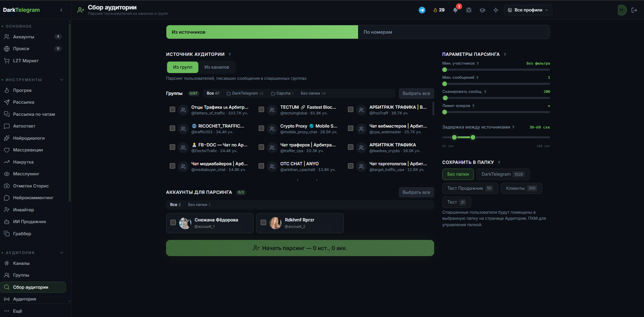Select the Rdkhmf Rprzr account checkbox

tap(263, 222)
